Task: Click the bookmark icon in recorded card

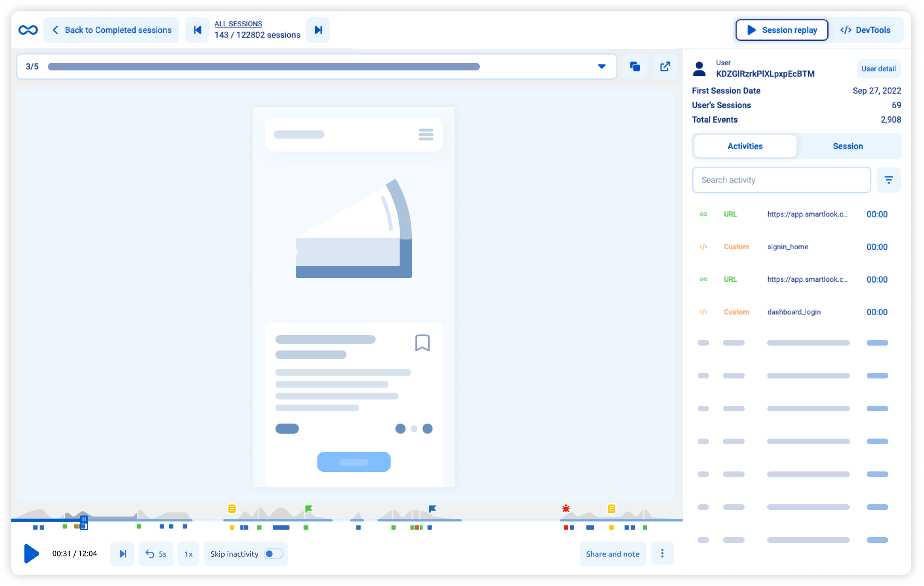Action: click(x=422, y=343)
